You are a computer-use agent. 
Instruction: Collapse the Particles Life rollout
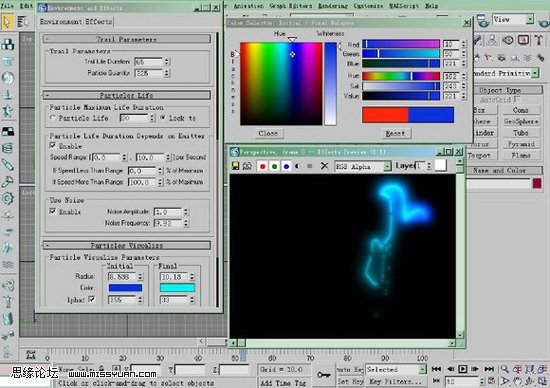click(x=127, y=95)
